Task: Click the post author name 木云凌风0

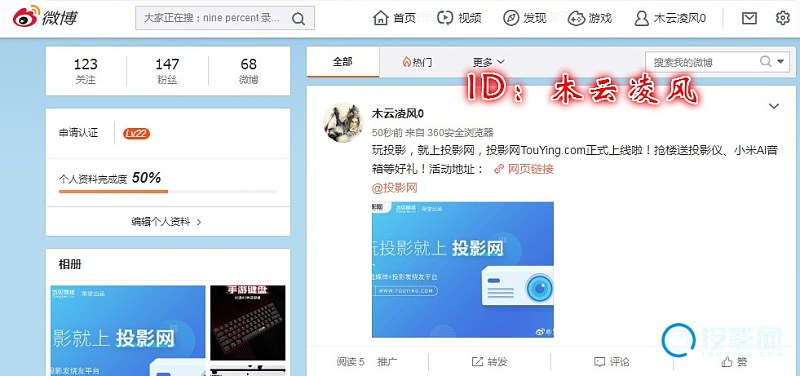Action: click(x=398, y=113)
